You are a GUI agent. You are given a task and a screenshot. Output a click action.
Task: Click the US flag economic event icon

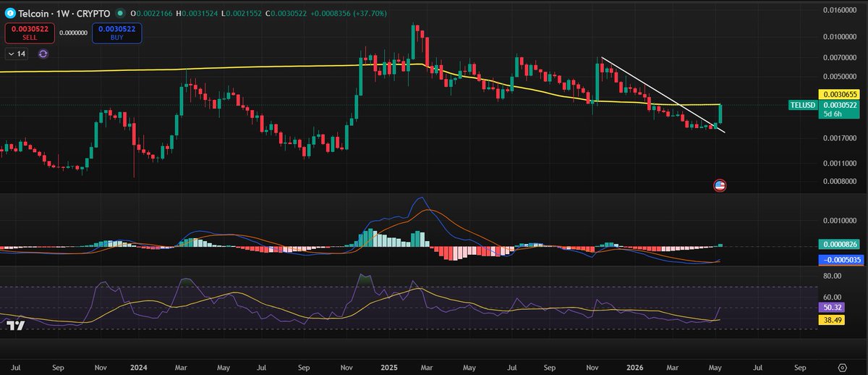pyautogui.click(x=720, y=185)
